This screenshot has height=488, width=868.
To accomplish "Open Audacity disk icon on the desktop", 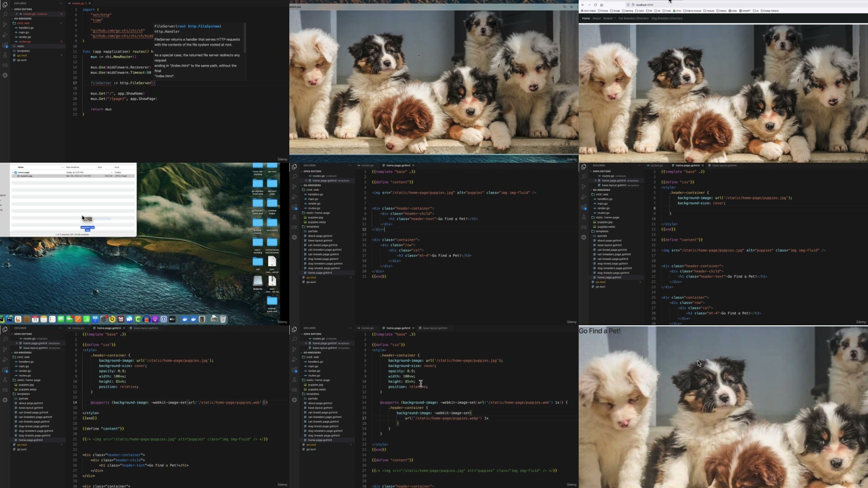I will [x=258, y=282].
